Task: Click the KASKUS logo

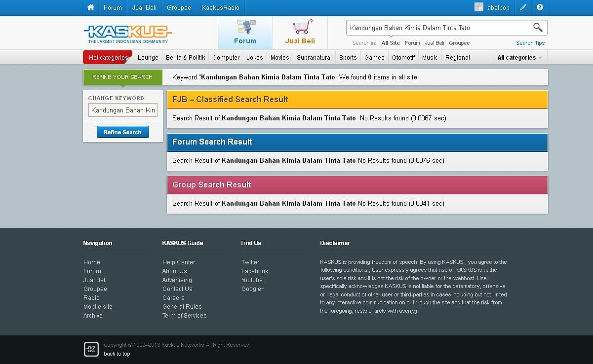Action: [x=128, y=34]
